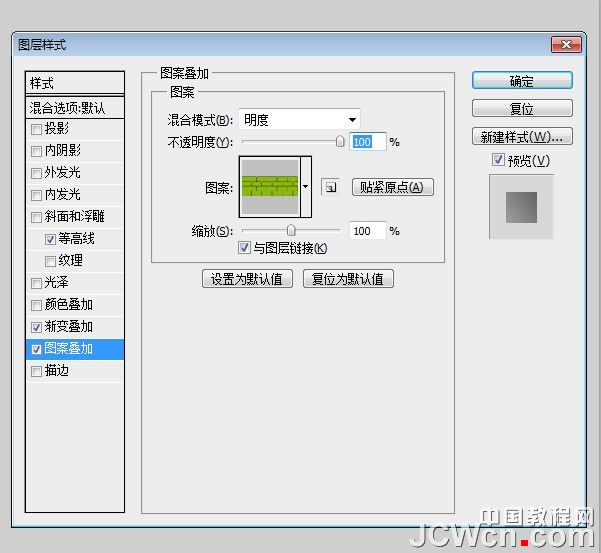Uncheck 与图层链接 option

click(x=244, y=248)
